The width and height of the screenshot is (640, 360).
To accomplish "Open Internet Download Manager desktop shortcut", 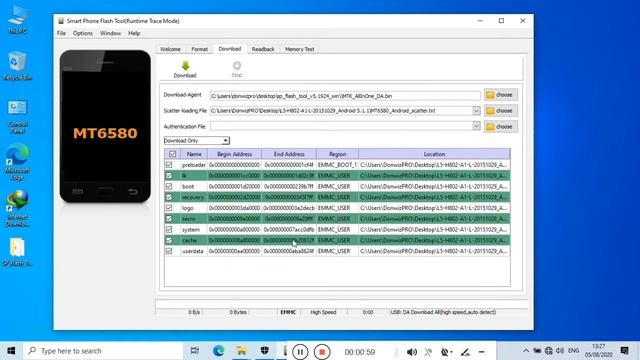I will pyautogui.click(x=18, y=209).
